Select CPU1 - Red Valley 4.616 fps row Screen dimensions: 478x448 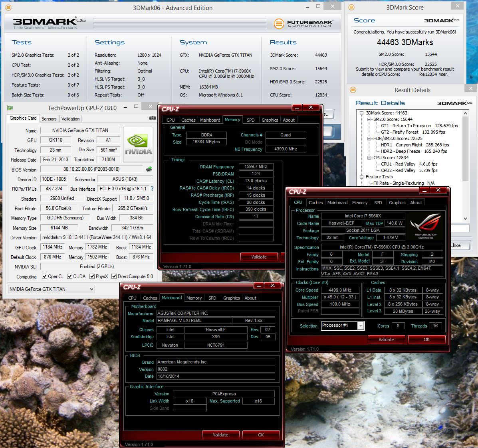click(x=409, y=164)
